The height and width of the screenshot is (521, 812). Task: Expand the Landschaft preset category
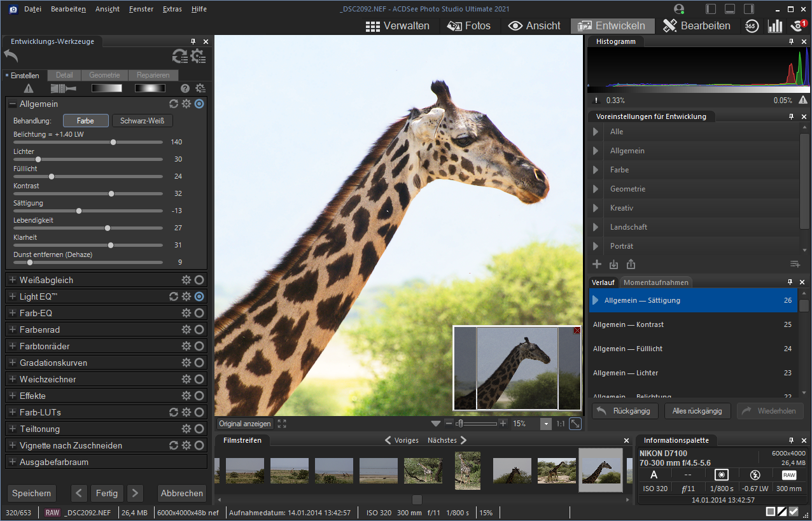(x=596, y=227)
